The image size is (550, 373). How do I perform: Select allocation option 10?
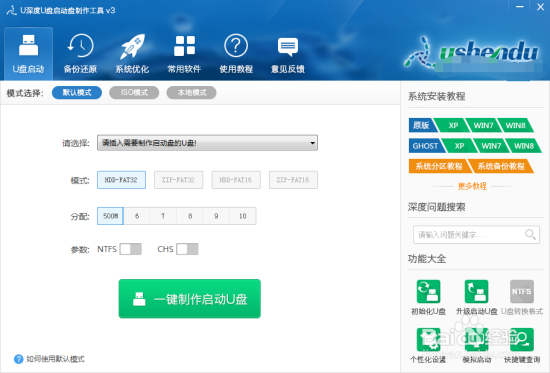(x=243, y=216)
